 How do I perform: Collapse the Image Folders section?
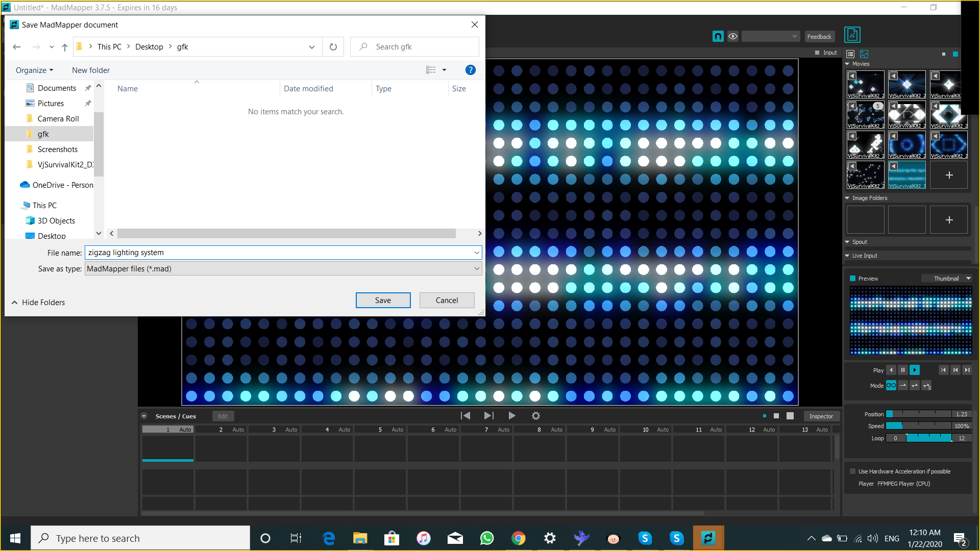847,198
